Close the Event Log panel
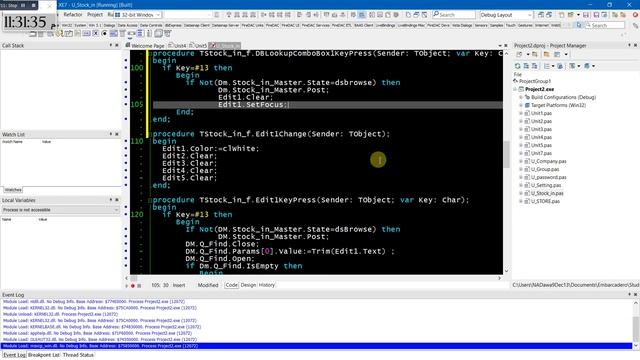The width and height of the screenshot is (640, 360). [x=635, y=294]
